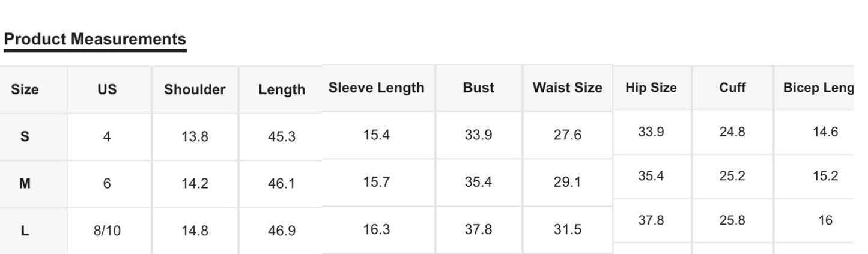Select the 16.3 sleeve length cell
Screen dimensions: 868x254
point(377,229)
